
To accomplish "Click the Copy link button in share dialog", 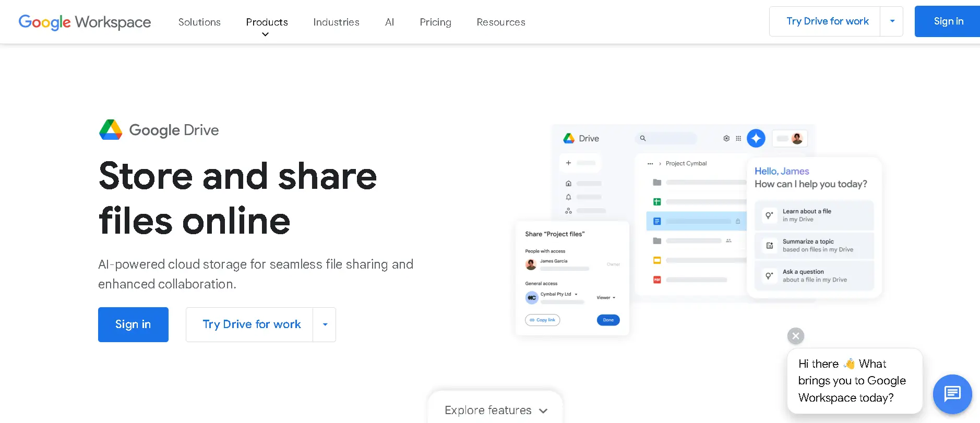I will [x=542, y=320].
